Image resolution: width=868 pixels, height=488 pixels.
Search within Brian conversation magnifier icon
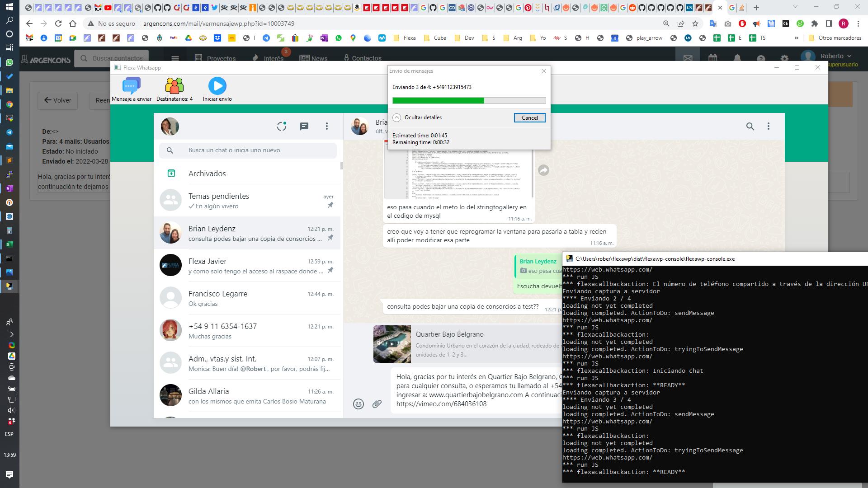(x=750, y=127)
